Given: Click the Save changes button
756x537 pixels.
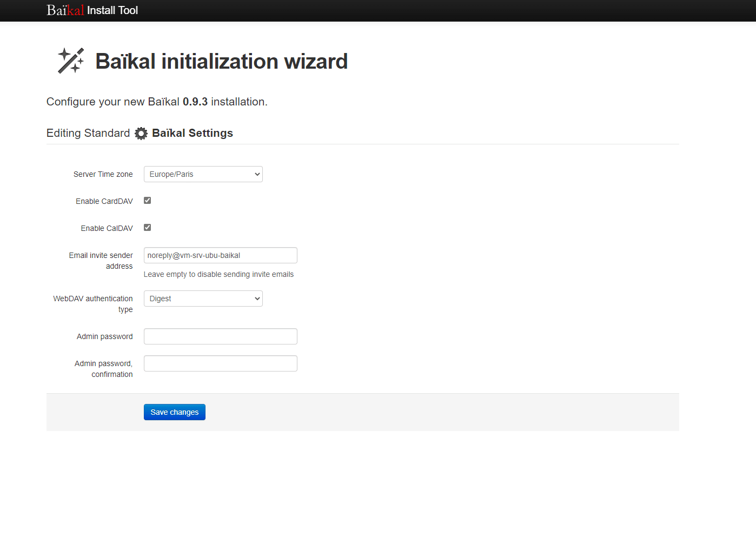Looking at the screenshot, I should 174,412.
